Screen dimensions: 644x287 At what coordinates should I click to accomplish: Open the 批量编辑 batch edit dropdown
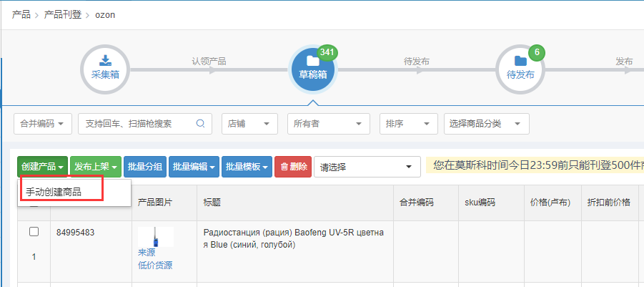(x=194, y=167)
